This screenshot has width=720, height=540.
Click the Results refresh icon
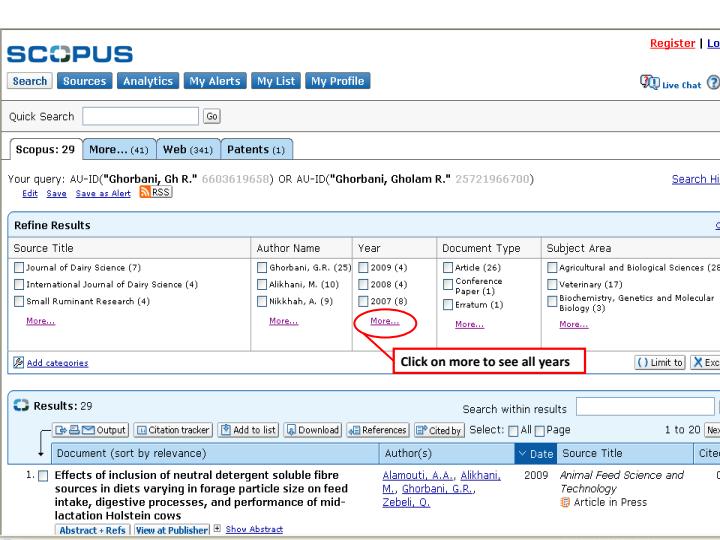pyautogui.click(x=21, y=405)
